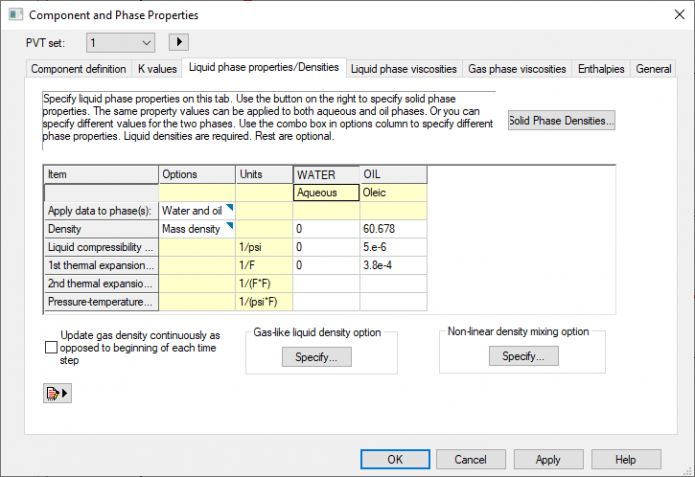Select the OIL liquid compressibility cell 5.e-6

point(393,247)
